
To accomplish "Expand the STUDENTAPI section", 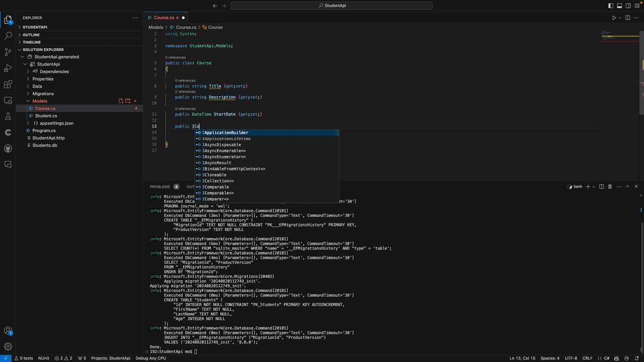I will pos(79,27).
